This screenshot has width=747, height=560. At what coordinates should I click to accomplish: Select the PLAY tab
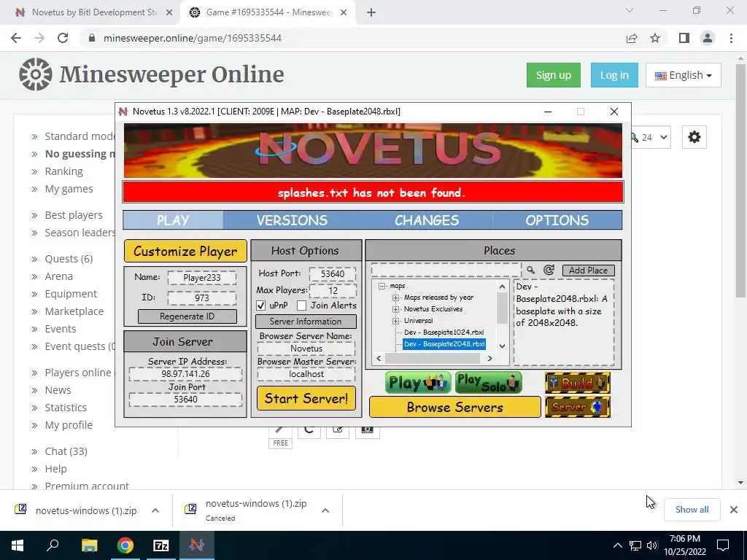click(x=173, y=220)
